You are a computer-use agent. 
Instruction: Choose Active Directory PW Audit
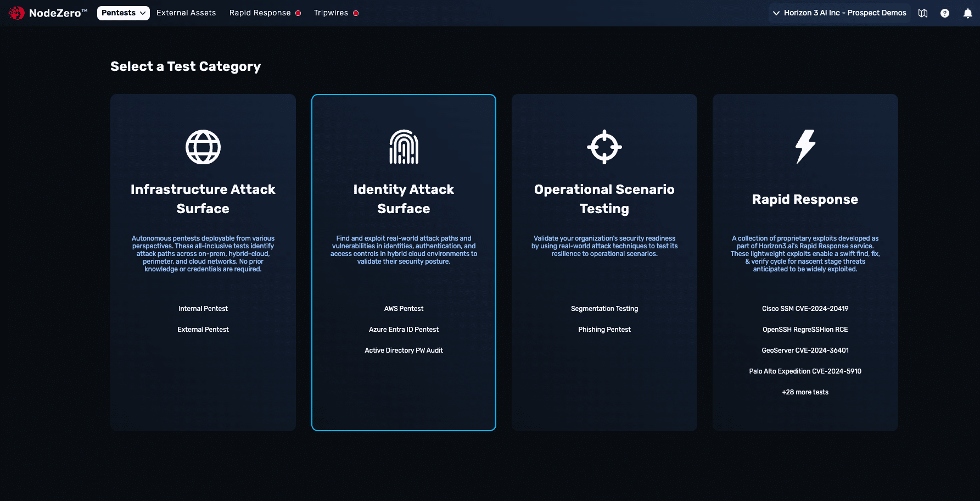(404, 350)
